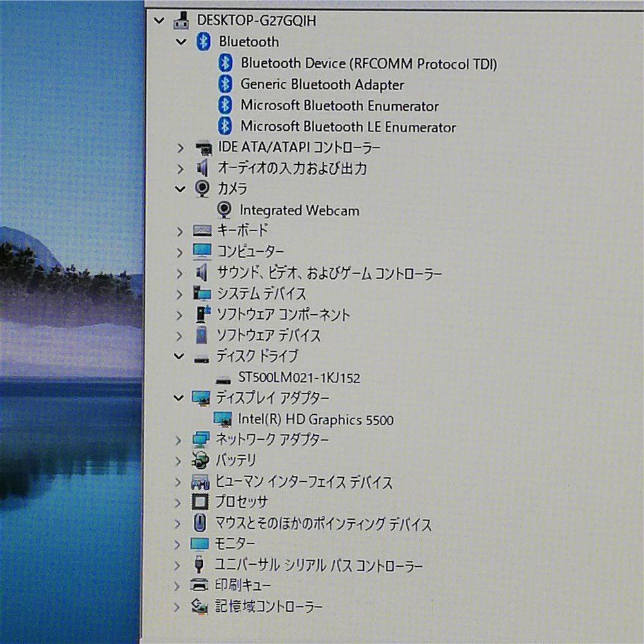The image size is (644, 644).
Task: Click the ソフトウェア デバイス icon
Action: point(201,335)
